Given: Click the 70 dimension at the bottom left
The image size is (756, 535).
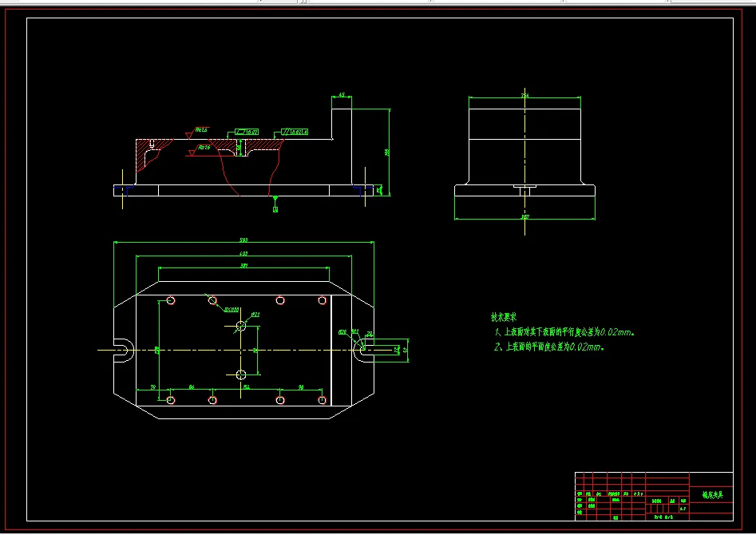Looking at the screenshot, I should (152, 387).
